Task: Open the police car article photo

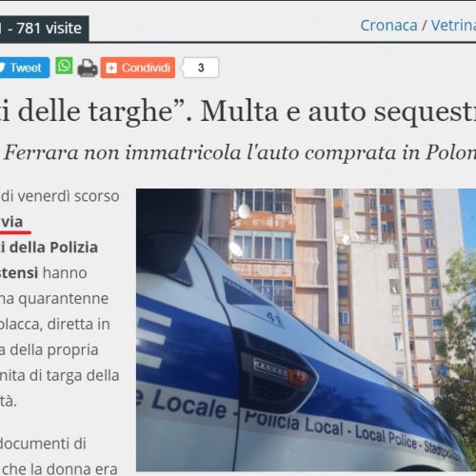Action: [x=306, y=329]
